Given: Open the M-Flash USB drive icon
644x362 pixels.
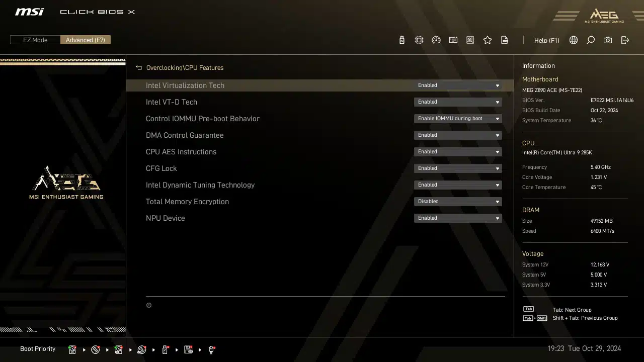Looking at the screenshot, I should pos(401,40).
